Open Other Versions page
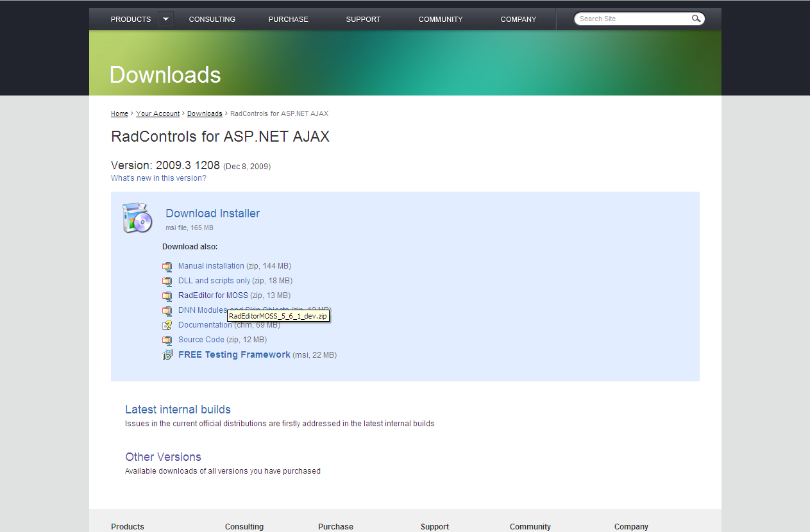 pyautogui.click(x=163, y=457)
